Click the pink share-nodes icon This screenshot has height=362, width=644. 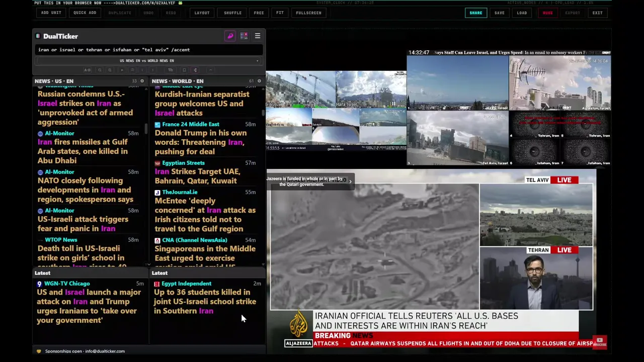(195, 70)
